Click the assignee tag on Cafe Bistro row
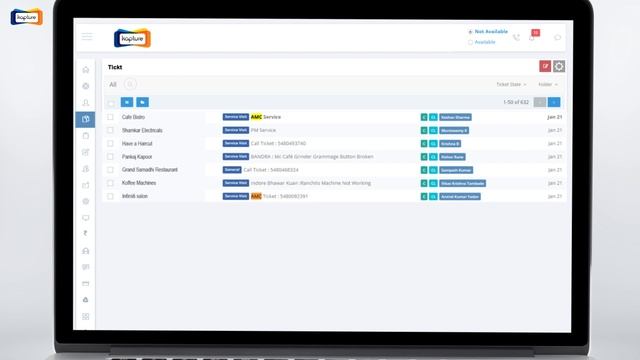This screenshot has height=360, width=640. (x=456, y=118)
